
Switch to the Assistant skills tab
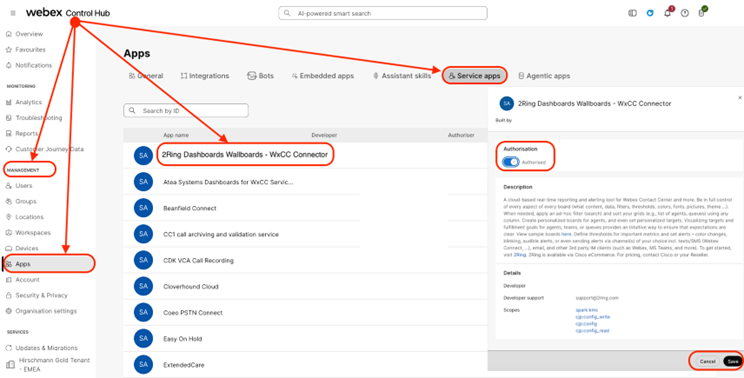(x=402, y=76)
